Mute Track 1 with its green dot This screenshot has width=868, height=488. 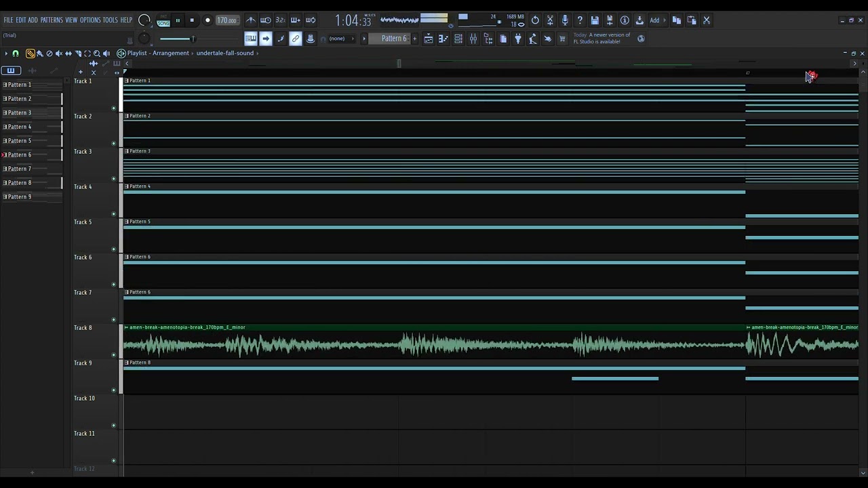pos(113,108)
